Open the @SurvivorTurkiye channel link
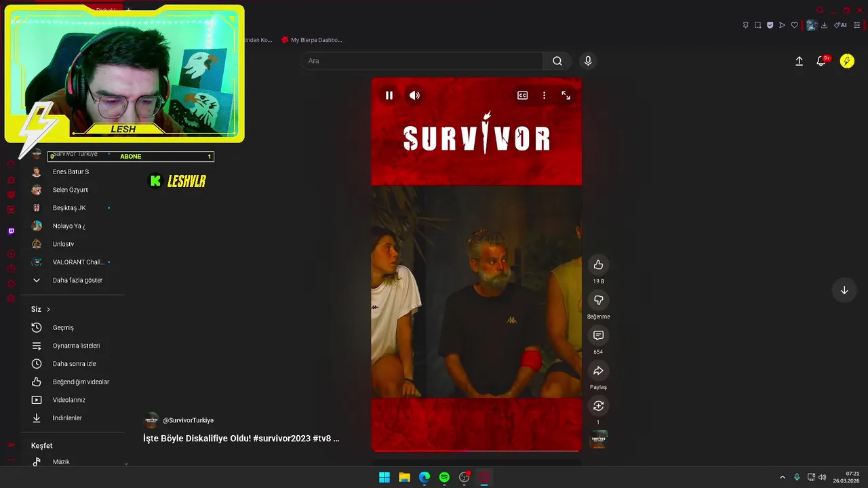Viewport: 868px width, 488px height. pyautogui.click(x=188, y=420)
